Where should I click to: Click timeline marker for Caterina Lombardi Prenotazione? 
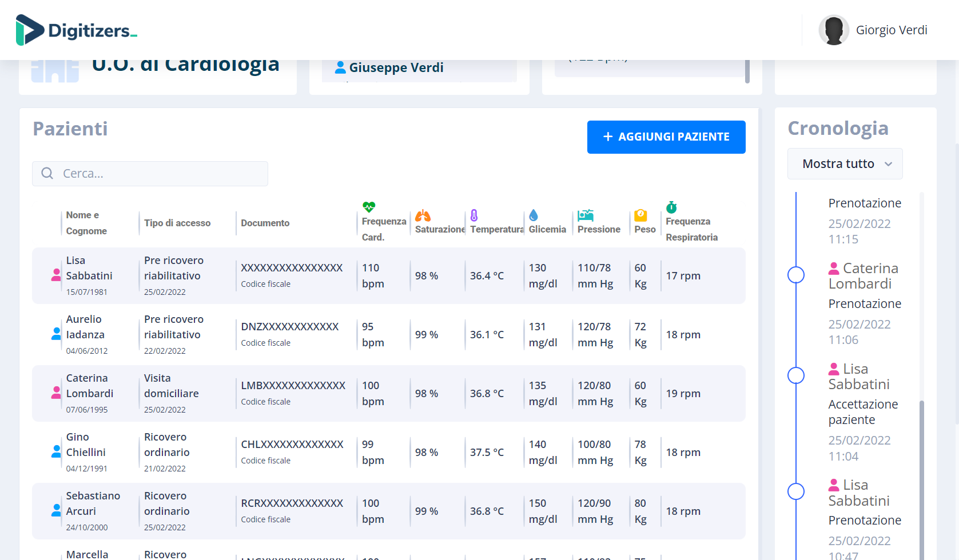pos(796,275)
